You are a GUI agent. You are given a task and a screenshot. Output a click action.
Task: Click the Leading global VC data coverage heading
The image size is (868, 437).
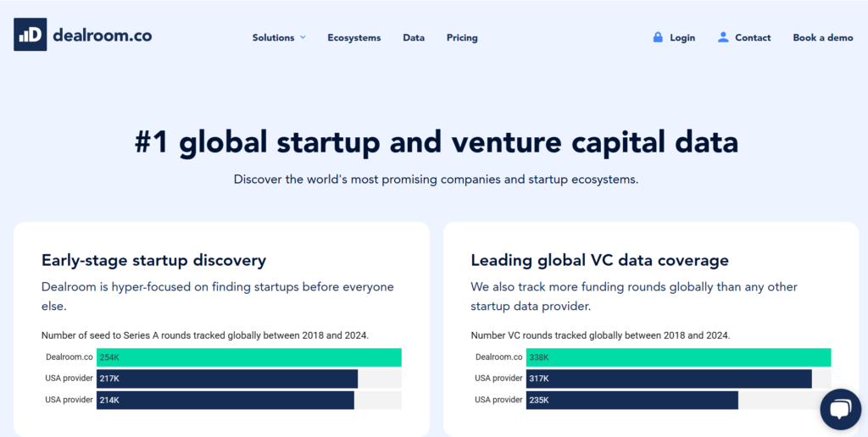tap(599, 260)
